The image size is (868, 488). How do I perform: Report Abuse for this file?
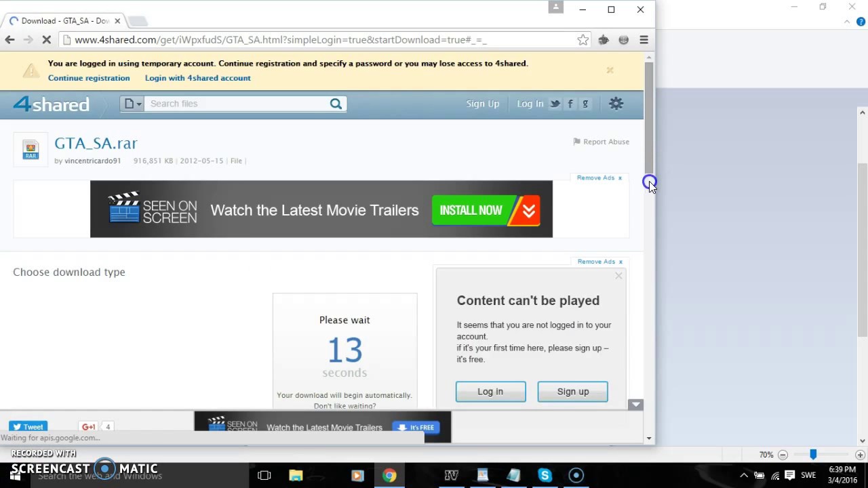coord(601,142)
